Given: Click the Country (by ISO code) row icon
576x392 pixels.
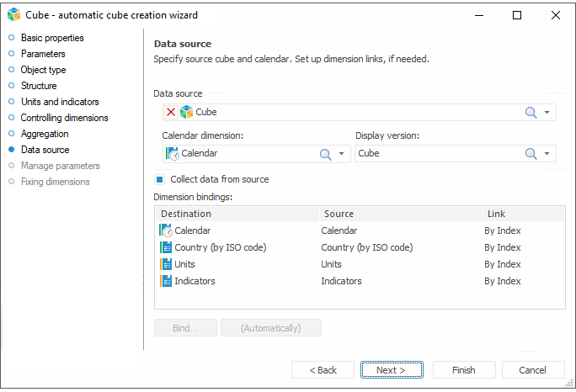Looking at the screenshot, I should click(x=166, y=247).
